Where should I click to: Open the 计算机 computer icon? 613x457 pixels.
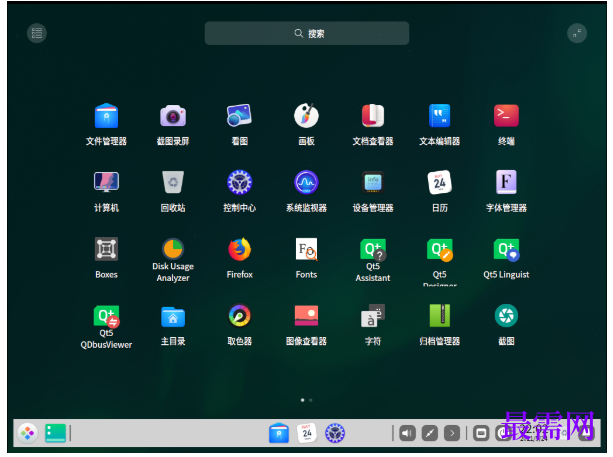tap(106, 182)
